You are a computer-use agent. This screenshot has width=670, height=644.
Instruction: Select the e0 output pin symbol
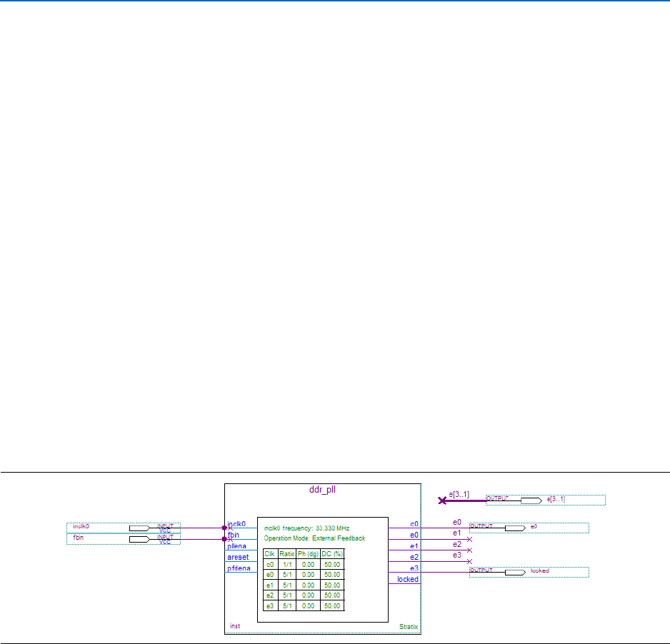pos(515,528)
